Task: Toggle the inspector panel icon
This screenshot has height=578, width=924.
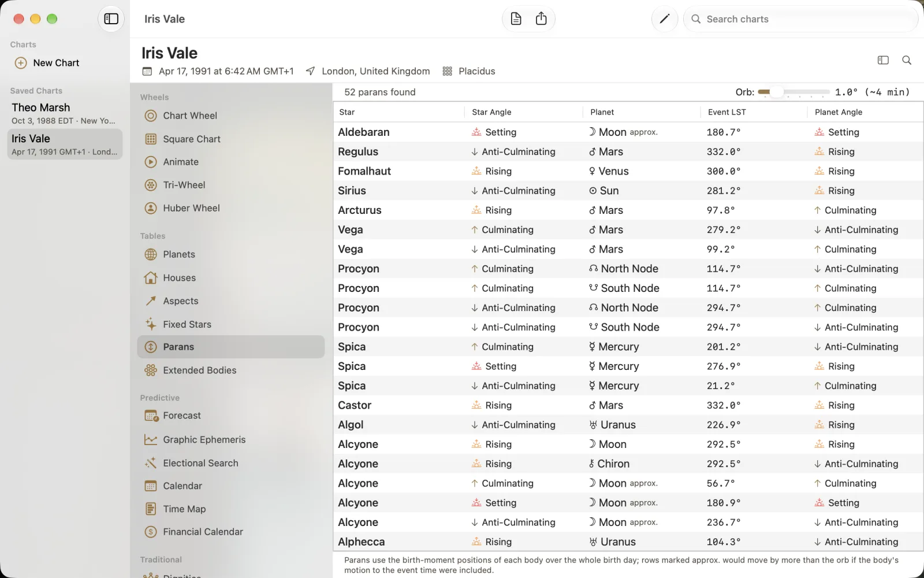Action: point(883,60)
